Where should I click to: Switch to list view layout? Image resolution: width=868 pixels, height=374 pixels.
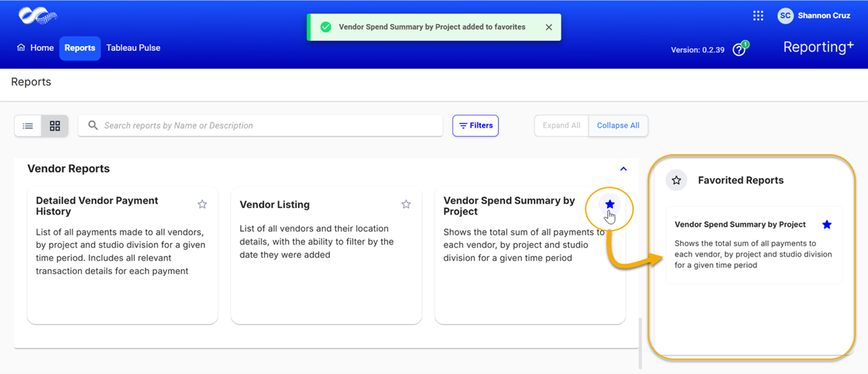[28, 126]
